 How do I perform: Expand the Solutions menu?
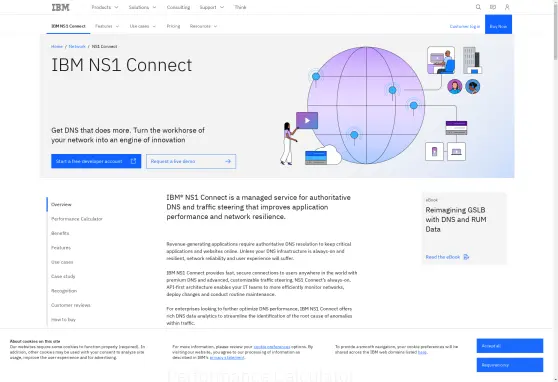(x=142, y=7)
